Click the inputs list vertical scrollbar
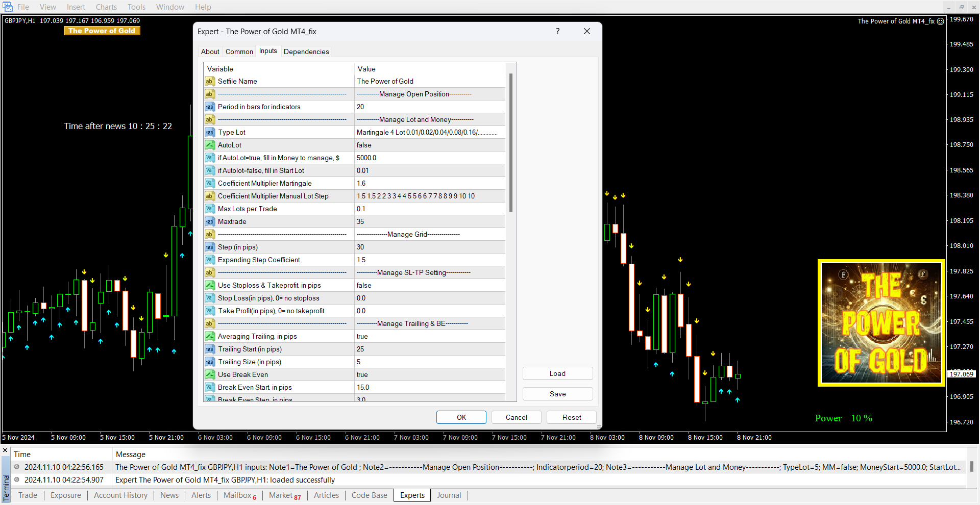This screenshot has width=980, height=505. click(x=510, y=143)
